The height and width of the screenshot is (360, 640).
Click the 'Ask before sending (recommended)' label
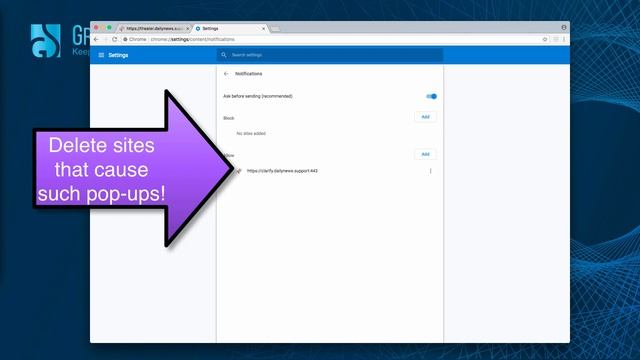click(x=258, y=96)
